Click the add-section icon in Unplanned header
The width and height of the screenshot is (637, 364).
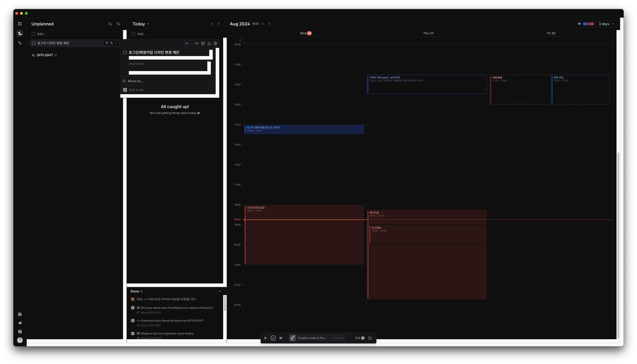pyautogui.click(x=110, y=24)
